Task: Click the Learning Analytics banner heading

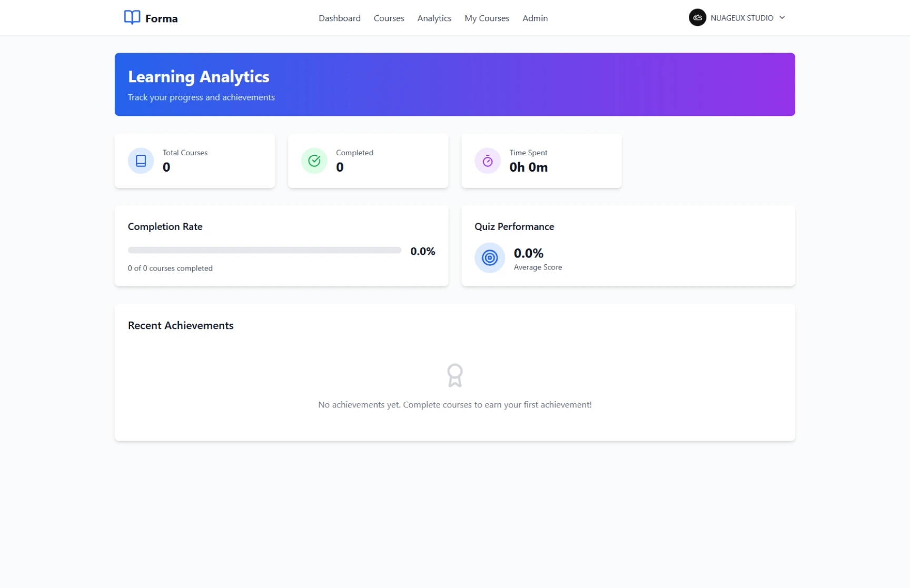Action: pyautogui.click(x=199, y=77)
